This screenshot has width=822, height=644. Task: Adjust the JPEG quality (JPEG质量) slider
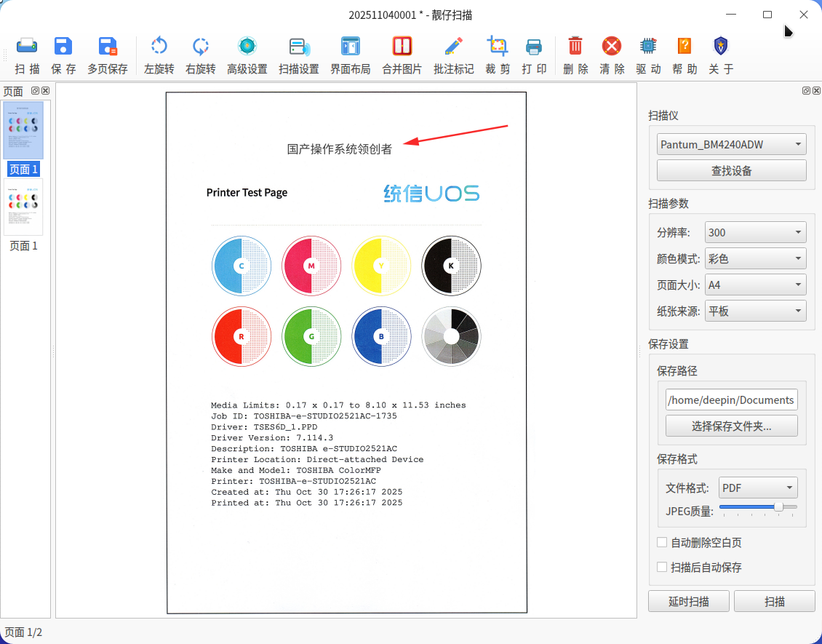[758, 507]
